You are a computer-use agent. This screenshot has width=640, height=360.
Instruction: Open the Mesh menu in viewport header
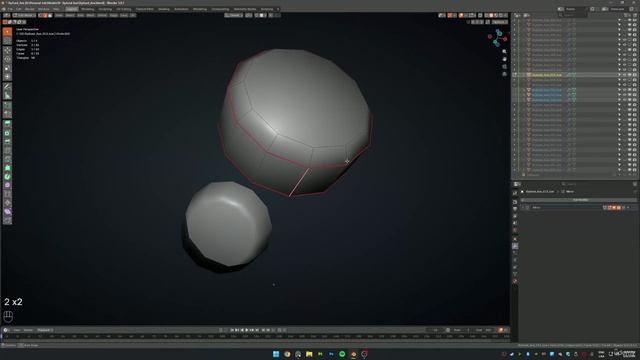pyautogui.click(x=91, y=16)
